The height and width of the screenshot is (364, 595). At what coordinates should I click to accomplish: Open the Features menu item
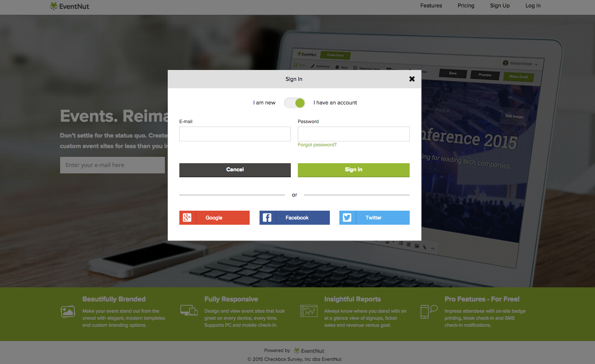(x=431, y=6)
